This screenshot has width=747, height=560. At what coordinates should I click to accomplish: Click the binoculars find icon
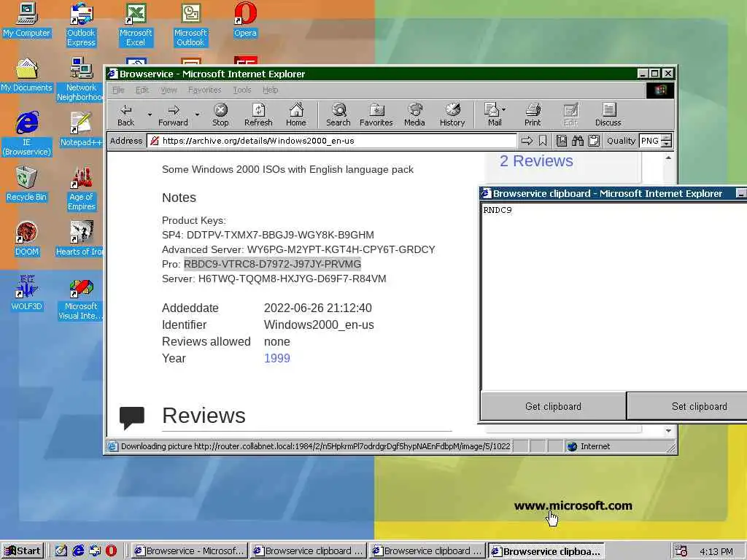[x=578, y=141]
